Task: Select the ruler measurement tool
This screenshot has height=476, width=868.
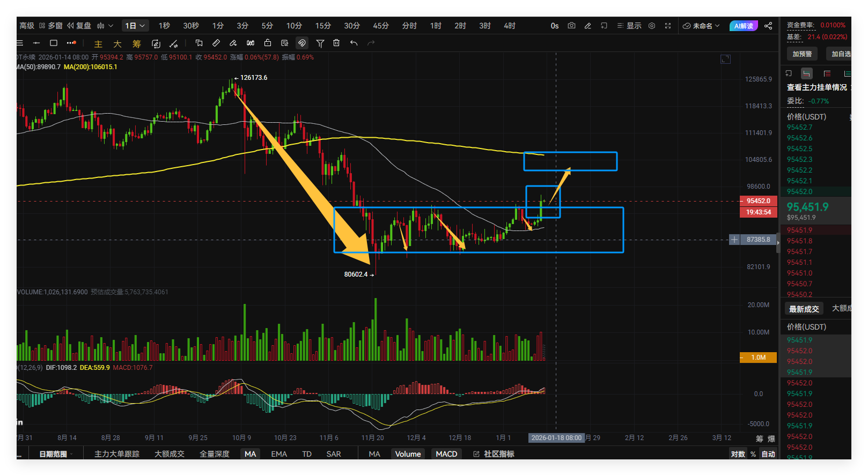Action: 216,43
